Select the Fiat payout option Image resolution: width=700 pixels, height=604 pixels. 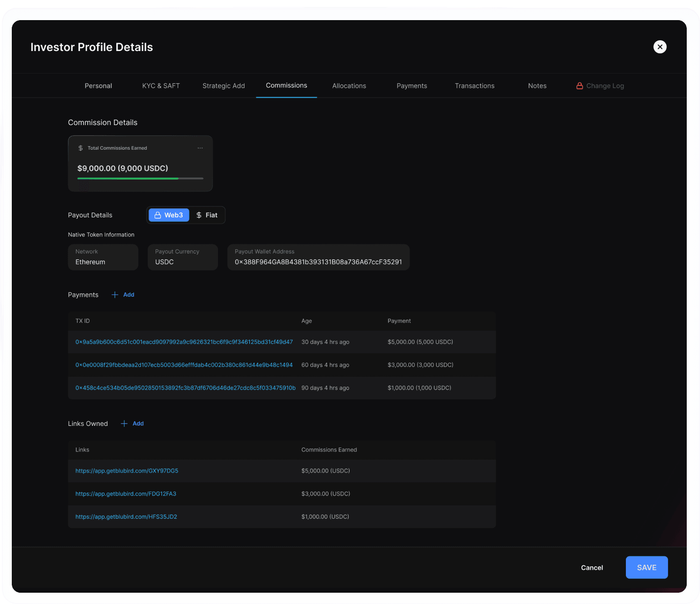[207, 215]
